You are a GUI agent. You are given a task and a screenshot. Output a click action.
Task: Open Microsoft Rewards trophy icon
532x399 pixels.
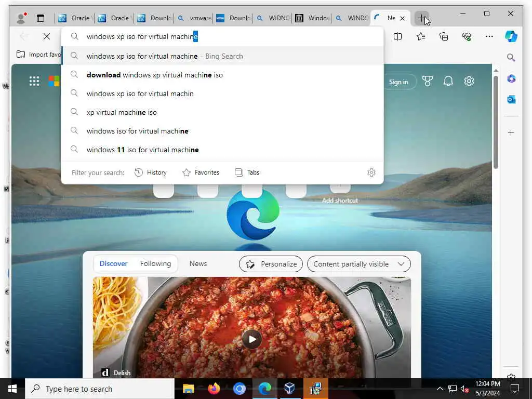[x=427, y=81]
